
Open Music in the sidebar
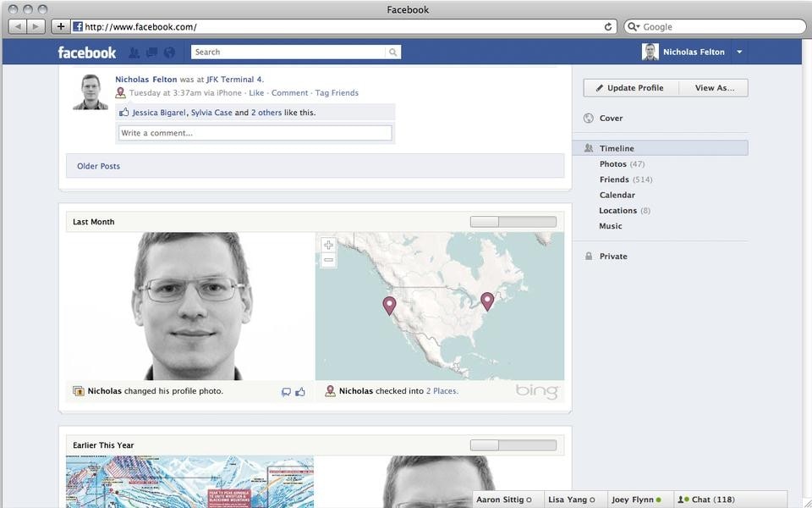[x=611, y=226]
